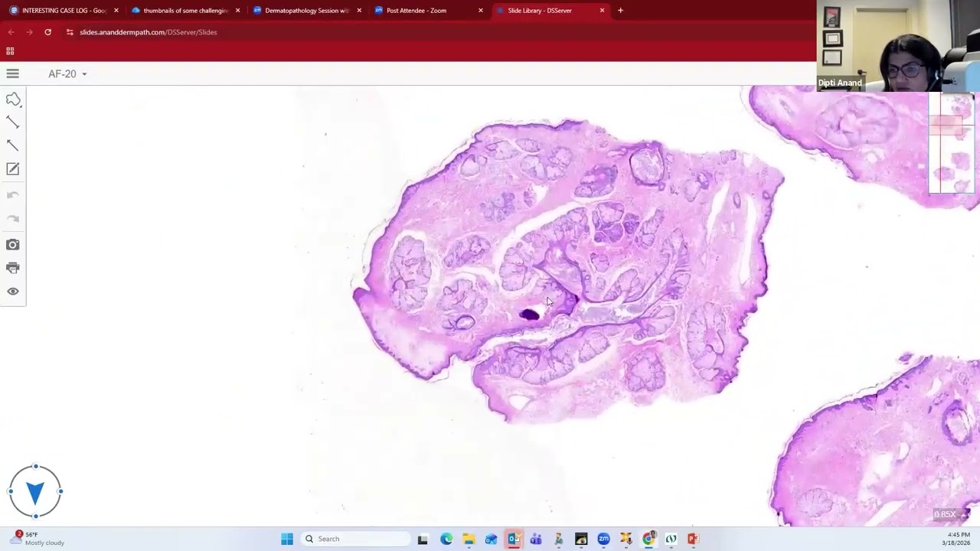The width and height of the screenshot is (980, 551).
Task: Click the redo arrow in left toolbar
Action: (13, 220)
